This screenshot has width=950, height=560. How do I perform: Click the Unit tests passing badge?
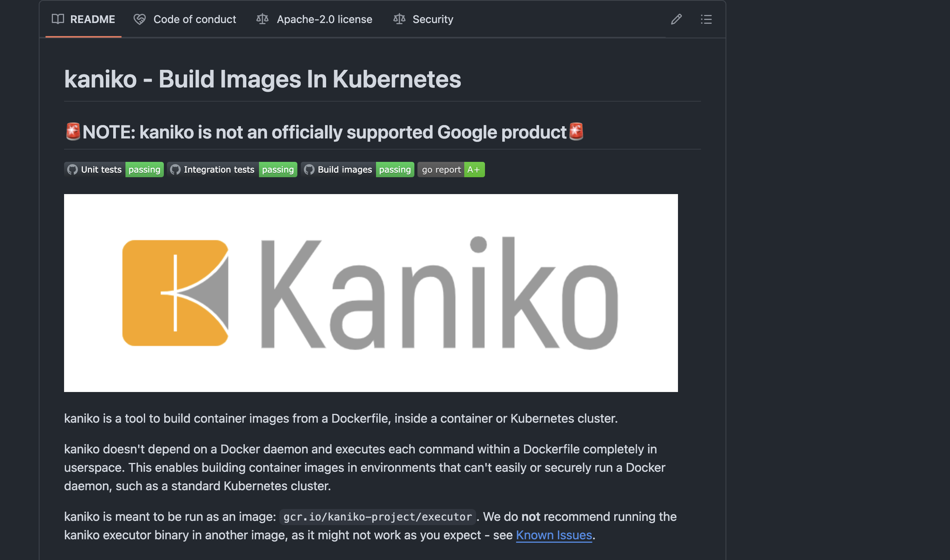coord(113,169)
